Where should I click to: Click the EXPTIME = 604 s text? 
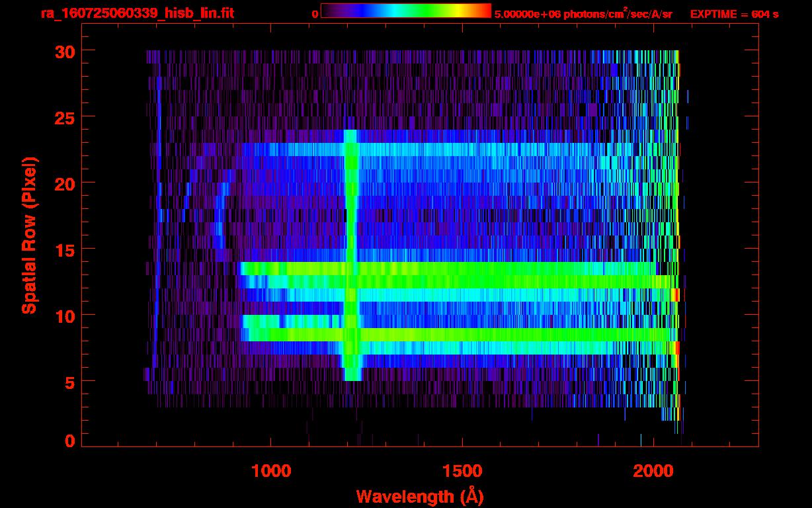pos(734,14)
